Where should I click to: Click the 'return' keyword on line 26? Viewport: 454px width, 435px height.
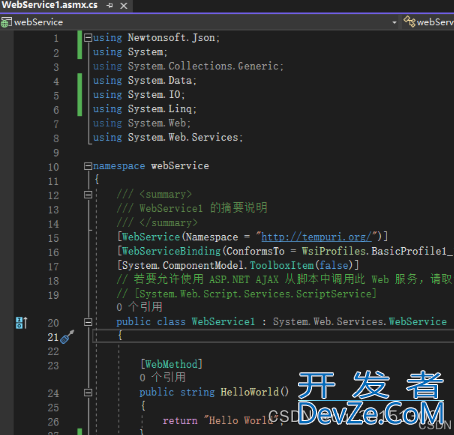click(x=180, y=420)
